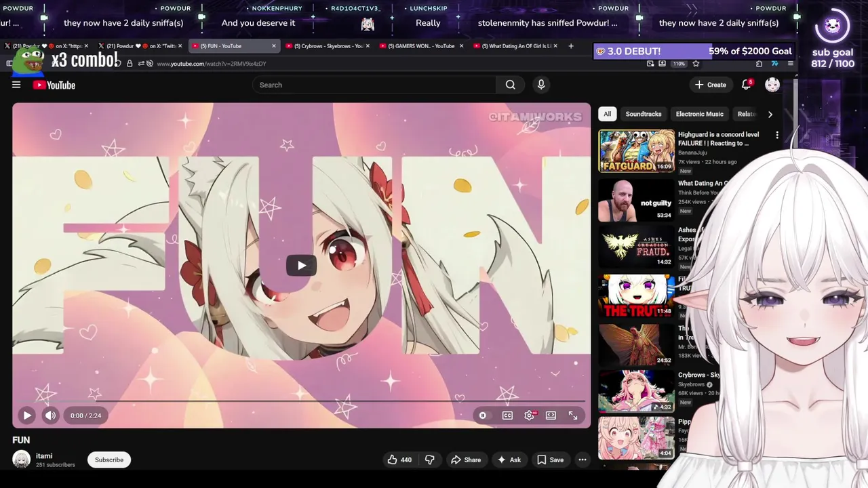Image resolution: width=868 pixels, height=488 pixels.
Task: Bookmark this page with star icon
Action: (696, 64)
